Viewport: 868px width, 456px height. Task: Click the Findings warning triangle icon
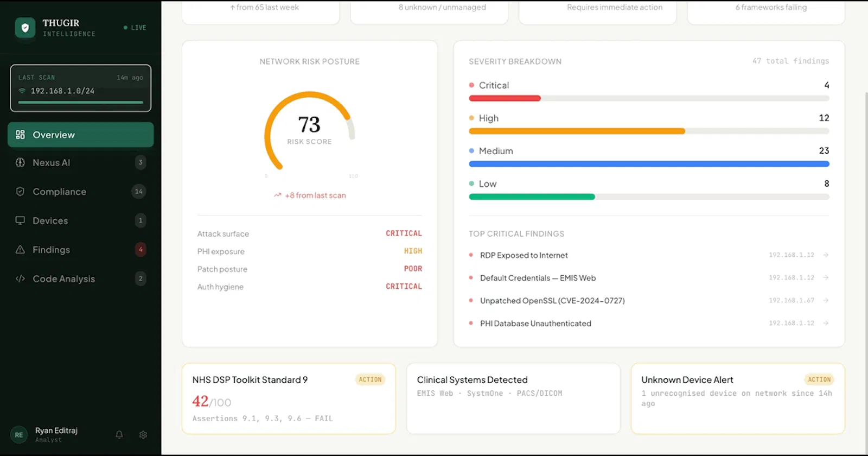click(20, 250)
